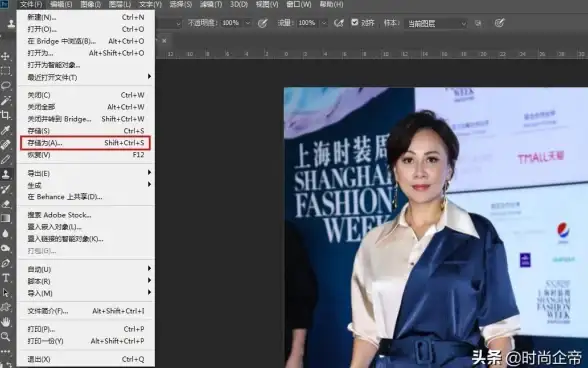Select the Move tool
Viewport: 588px width, 368px height.
coord(6,56)
